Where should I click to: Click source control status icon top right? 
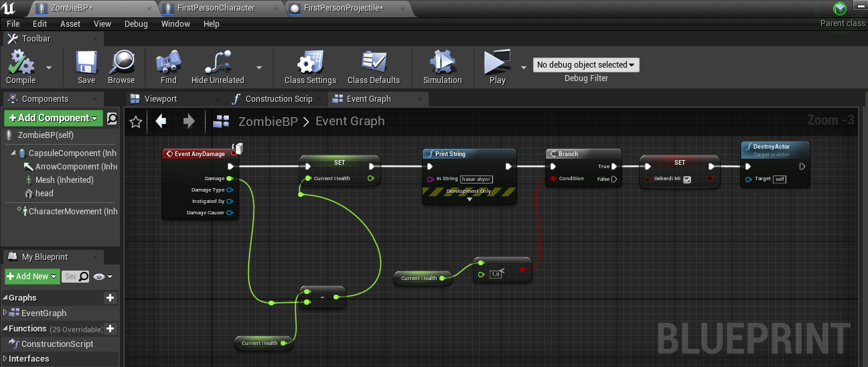coord(840,9)
